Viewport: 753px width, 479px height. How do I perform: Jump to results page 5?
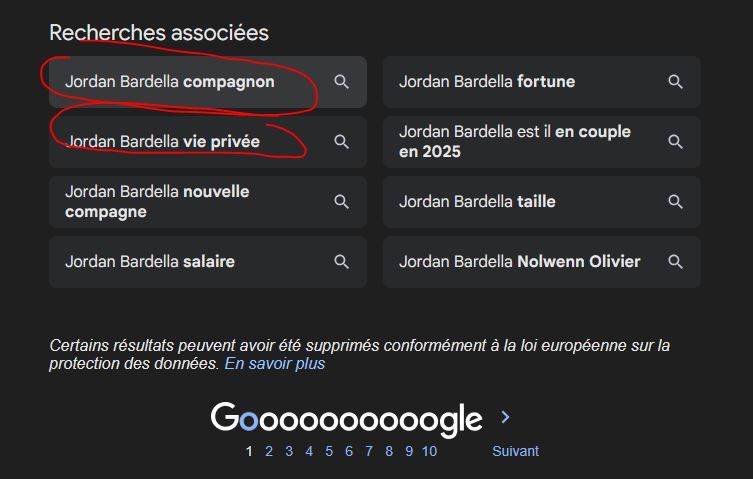click(x=329, y=451)
